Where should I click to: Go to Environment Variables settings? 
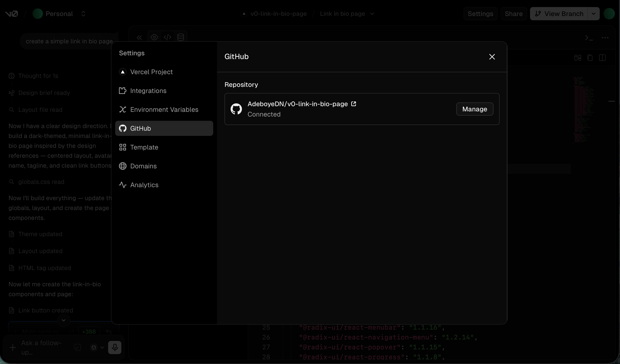[x=164, y=109]
